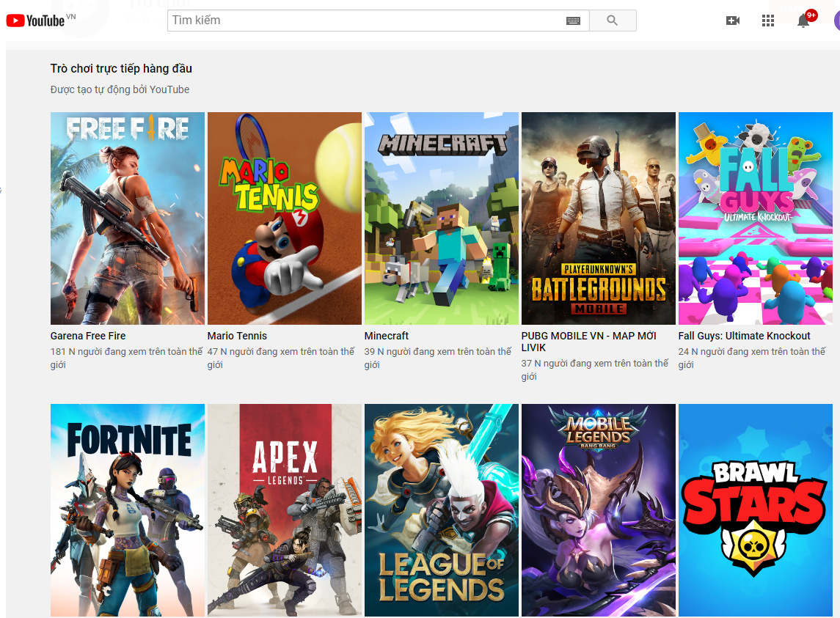Open the Fall Guys cover art
840x618 pixels.
click(756, 218)
